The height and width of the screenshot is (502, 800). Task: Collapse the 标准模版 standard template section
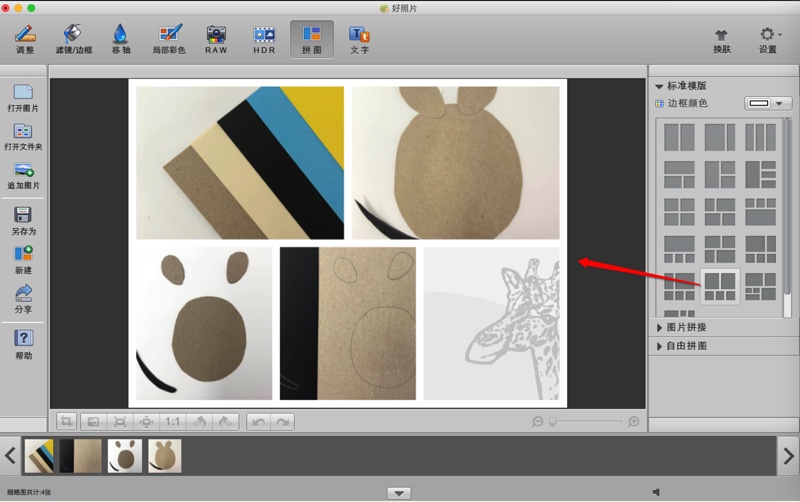tap(659, 86)
